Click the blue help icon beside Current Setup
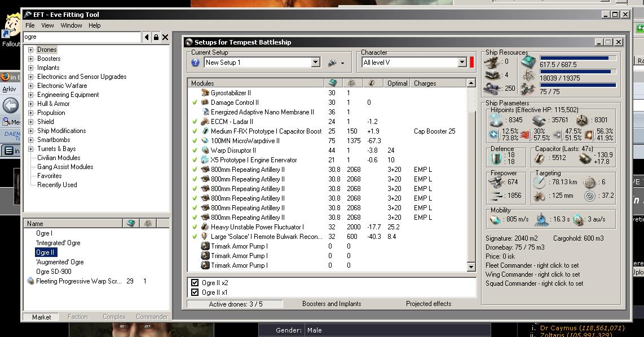The width and height of the screenshot is (644, 337). pyautogui.click(x=196, y=63)
